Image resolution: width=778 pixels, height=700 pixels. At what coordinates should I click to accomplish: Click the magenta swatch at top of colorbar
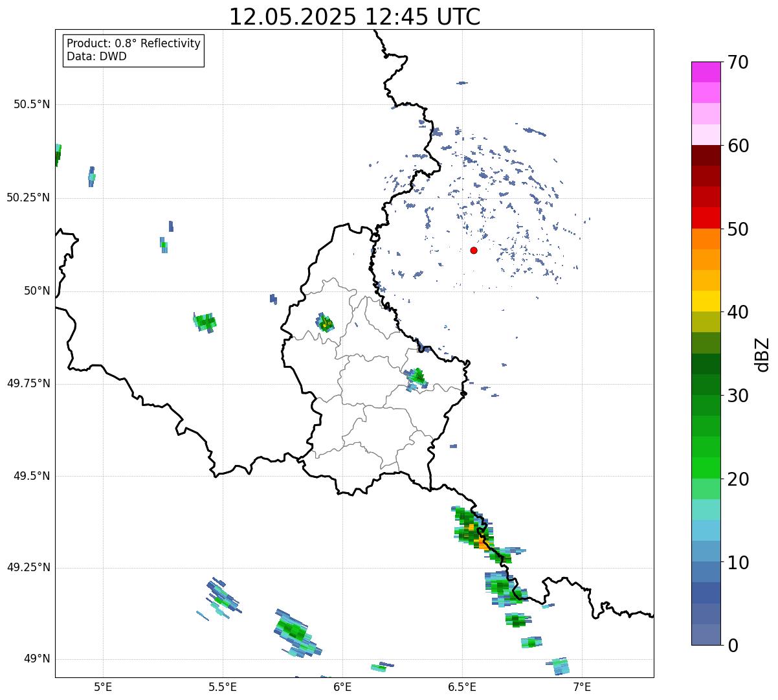706,72
